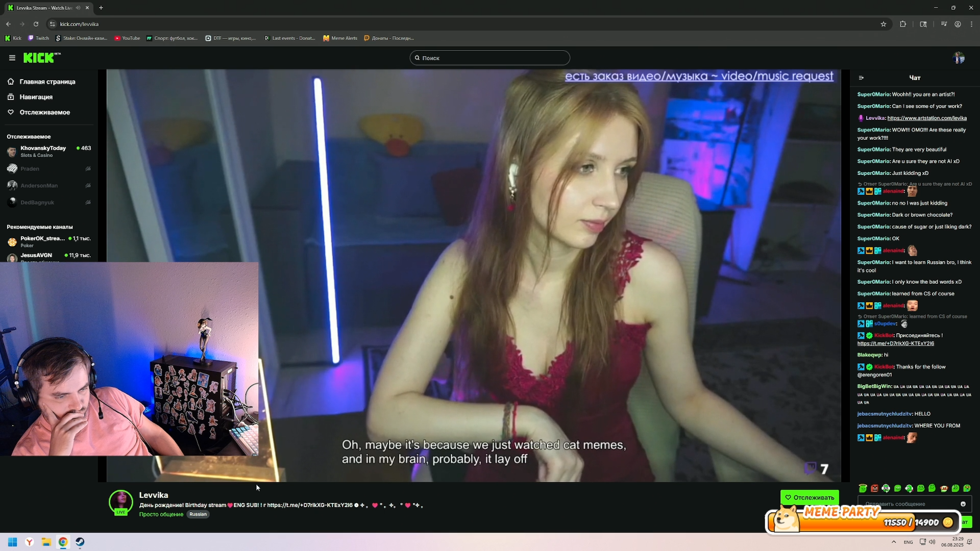The image size is (980, 551).
Task: Open emoji picker in chat input
Action: pyautogui.click(x=963, y=504)
